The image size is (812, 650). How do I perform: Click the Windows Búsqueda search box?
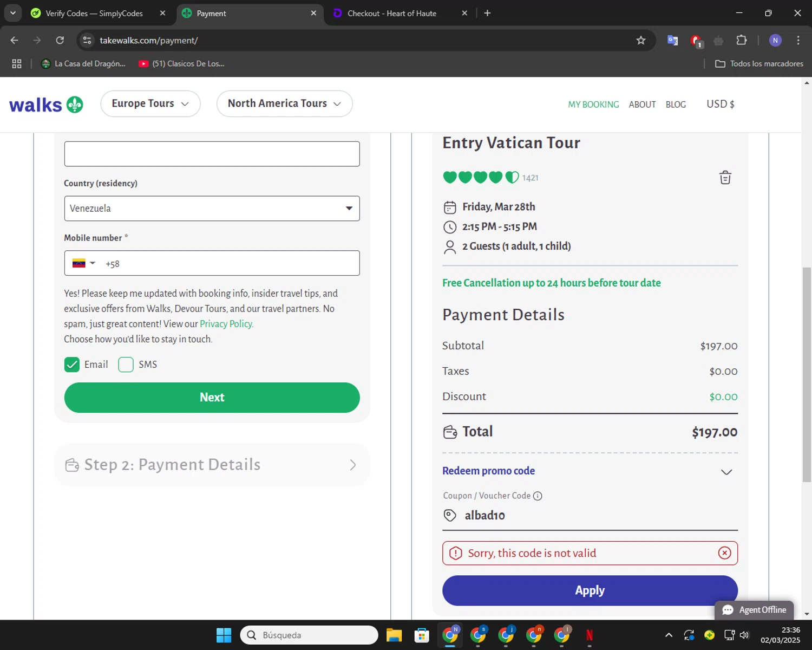pyautogui.click(x=309, y=635)
